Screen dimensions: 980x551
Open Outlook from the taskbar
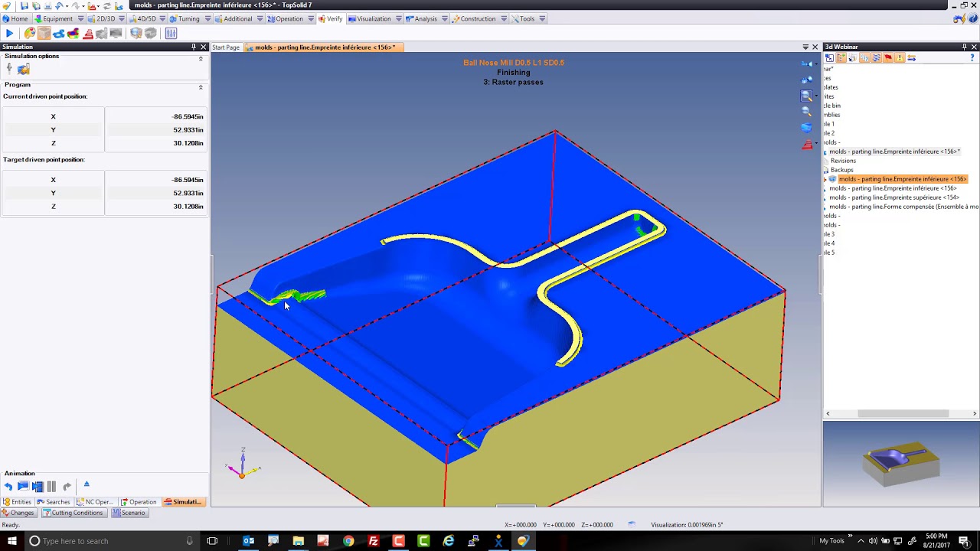pyautogui.click(x=248, y=541)
